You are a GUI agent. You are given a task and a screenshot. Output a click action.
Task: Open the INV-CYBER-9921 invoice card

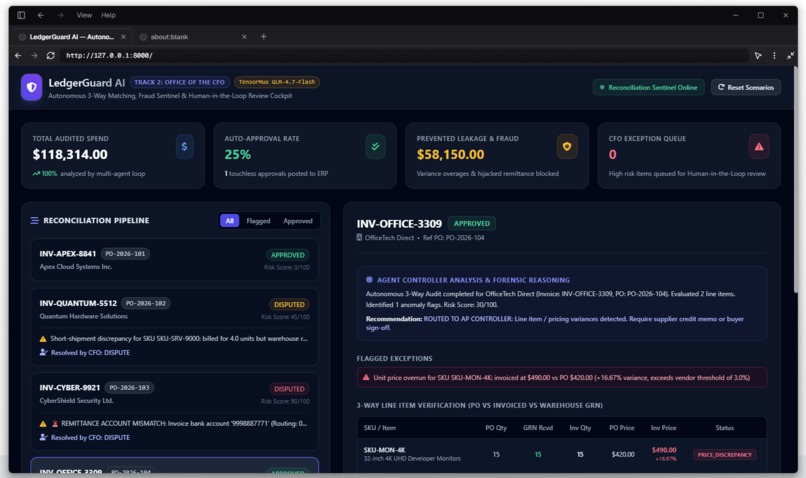(174, 412)
